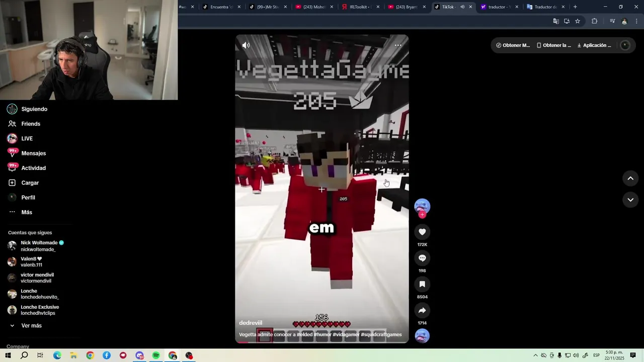Open ValenB account valenb.111
This screenshot has height=362, width=644.
coord(31,262)
